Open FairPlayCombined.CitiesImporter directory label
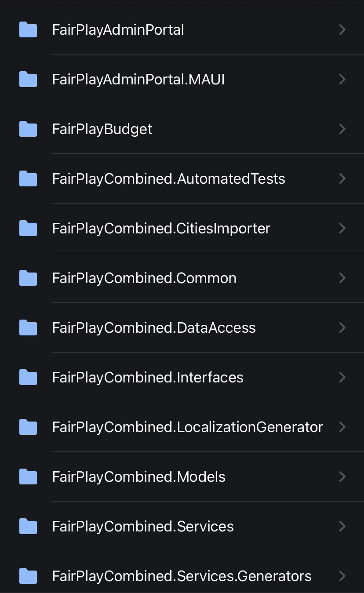The width and height of the screenshot is (364, 593). tap(161, 229)
